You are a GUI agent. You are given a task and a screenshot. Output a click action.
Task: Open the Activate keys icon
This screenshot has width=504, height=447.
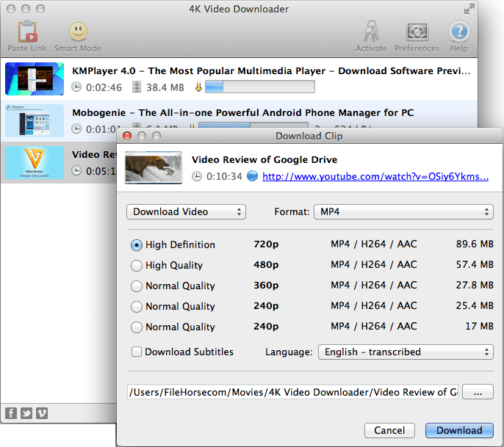(x=371, y=32)
